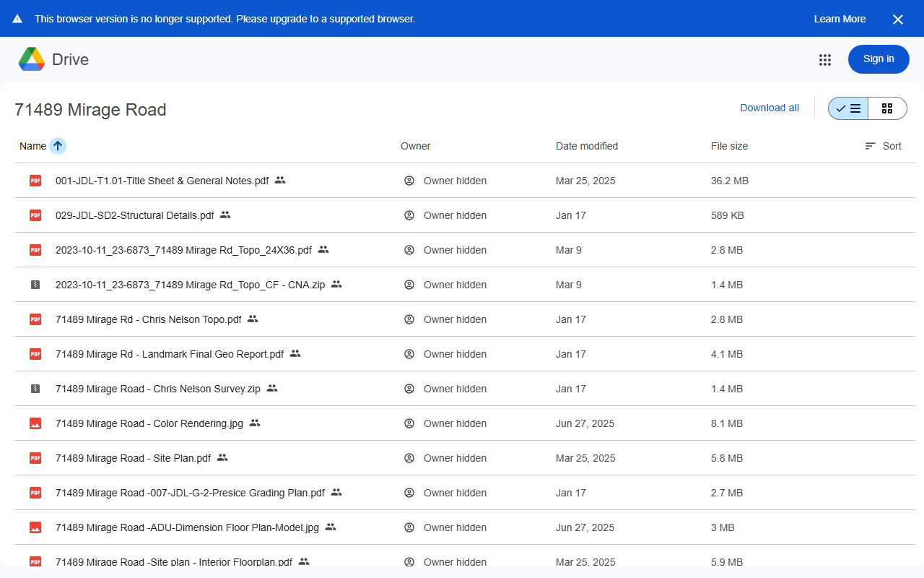Click the Drive product name text
Screen dimensions: 924x578
pos(70,60)
